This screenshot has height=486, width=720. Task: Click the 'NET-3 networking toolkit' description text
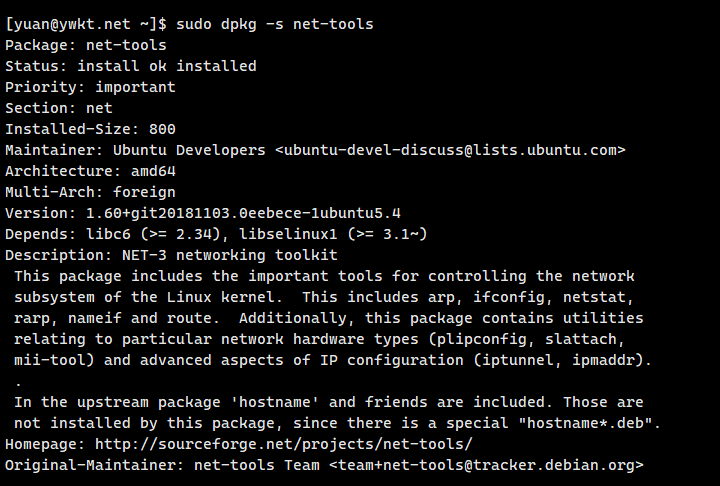(230, 255)
